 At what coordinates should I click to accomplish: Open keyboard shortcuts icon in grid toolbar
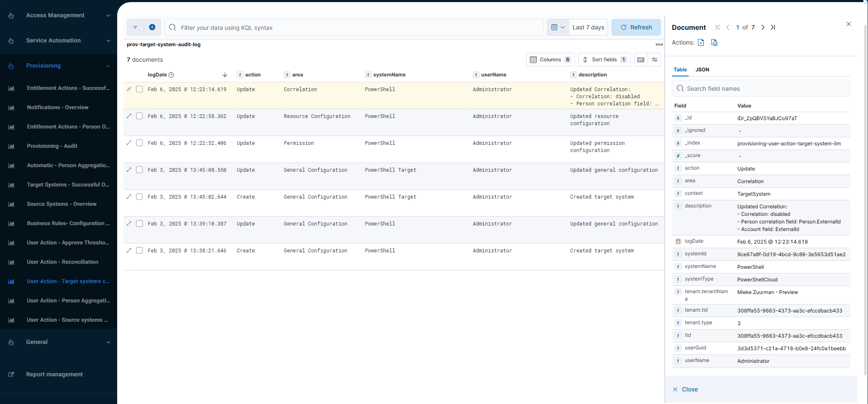click(x=641, y=60)
